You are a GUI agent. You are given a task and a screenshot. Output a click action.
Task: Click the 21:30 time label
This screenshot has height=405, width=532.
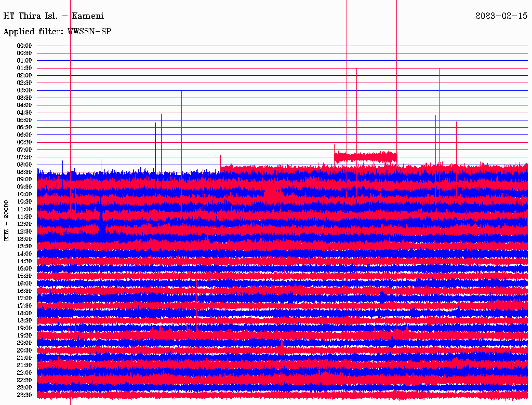click(x=24, y=366)
